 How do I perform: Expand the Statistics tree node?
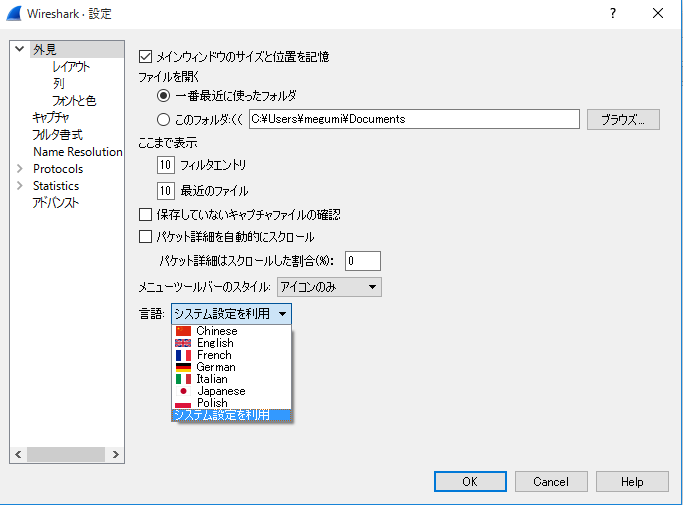click(x=20, y=185)
